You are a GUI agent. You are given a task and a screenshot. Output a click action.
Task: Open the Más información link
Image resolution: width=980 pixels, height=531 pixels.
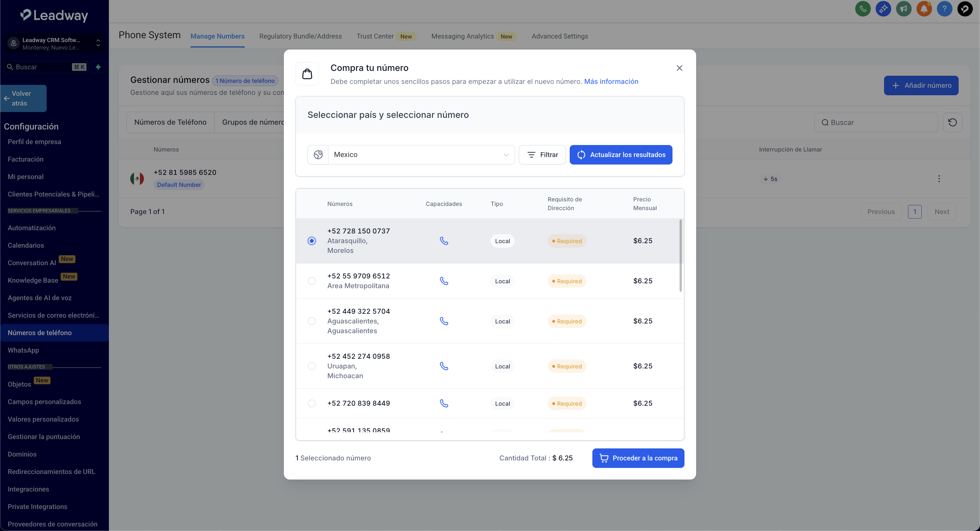pos(611,81)
